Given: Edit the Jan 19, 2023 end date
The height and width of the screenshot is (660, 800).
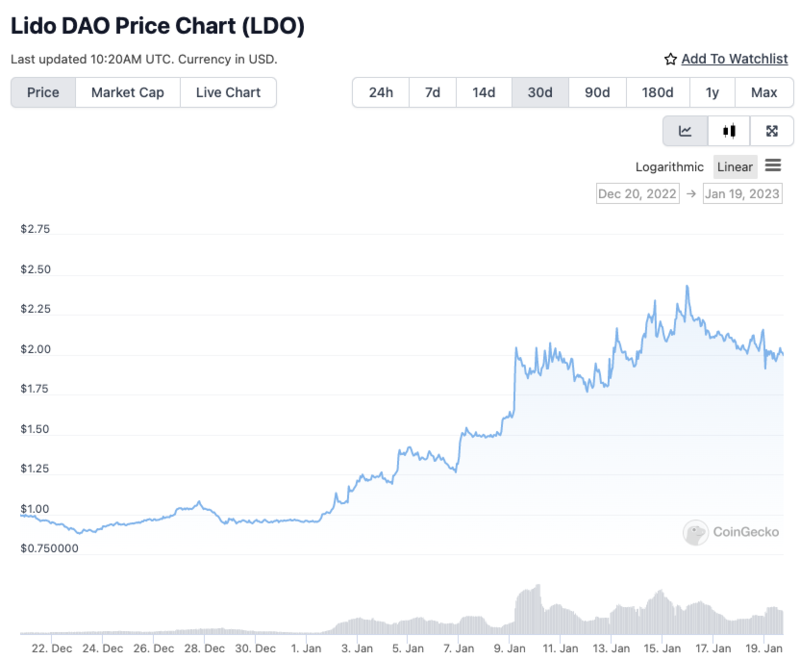Looking at the screenshot, I should 743,194.
